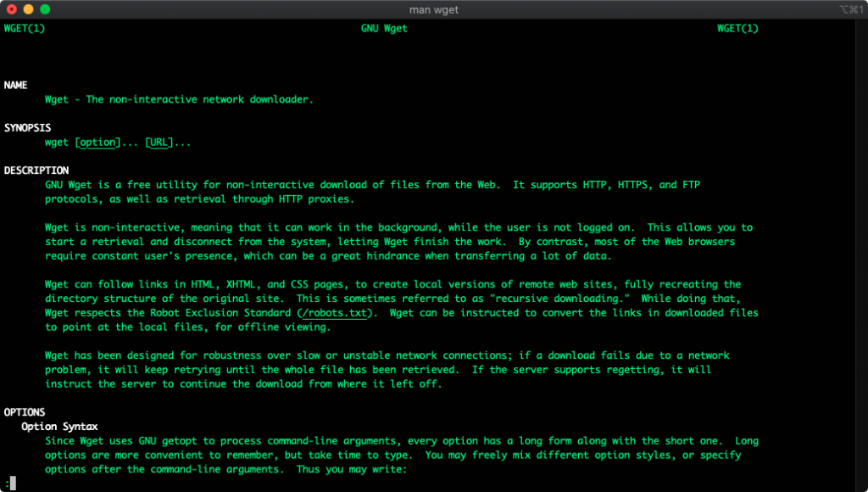Click the line starting 'problem, it will keep retrying'
The width and height of the screenshot is (868, 492).
point(378,370)
